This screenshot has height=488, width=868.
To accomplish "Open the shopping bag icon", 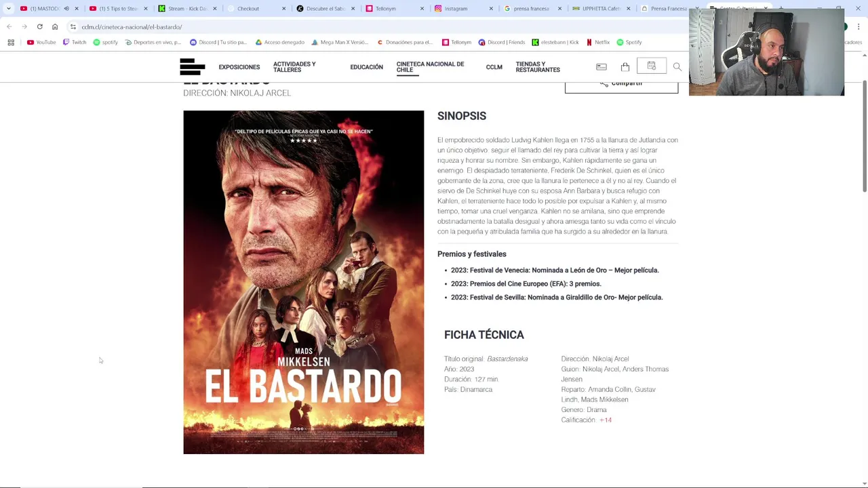I will point(625,67).
